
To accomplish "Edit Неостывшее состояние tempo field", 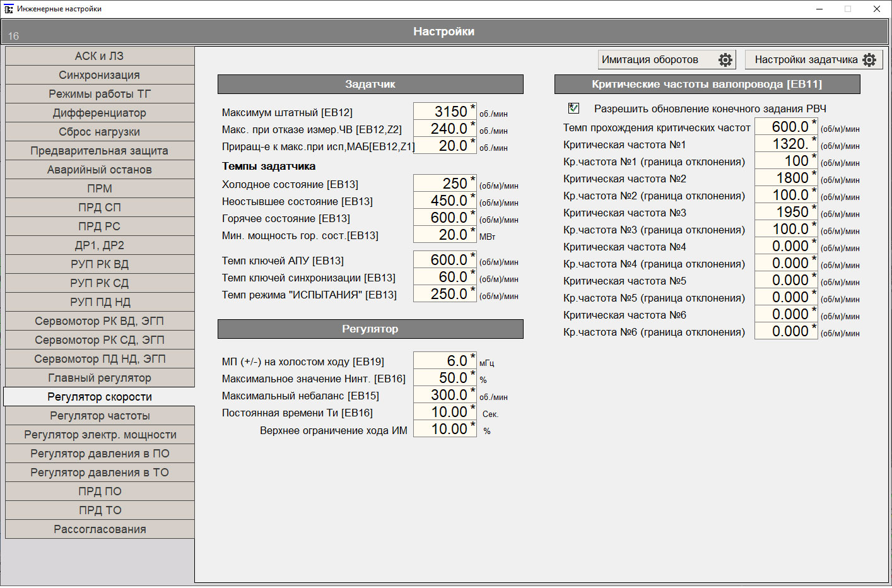I will (x=445, y=201).
